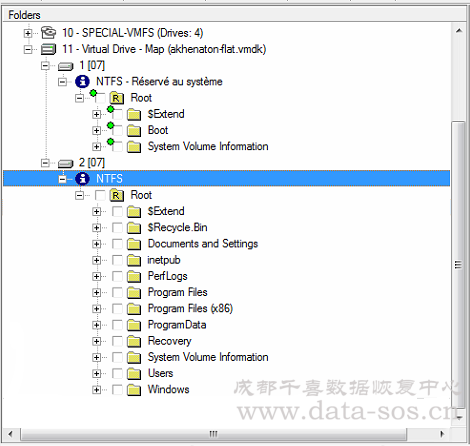
Task: Check the Windows folder checkbox
Action: pos(117,390)
